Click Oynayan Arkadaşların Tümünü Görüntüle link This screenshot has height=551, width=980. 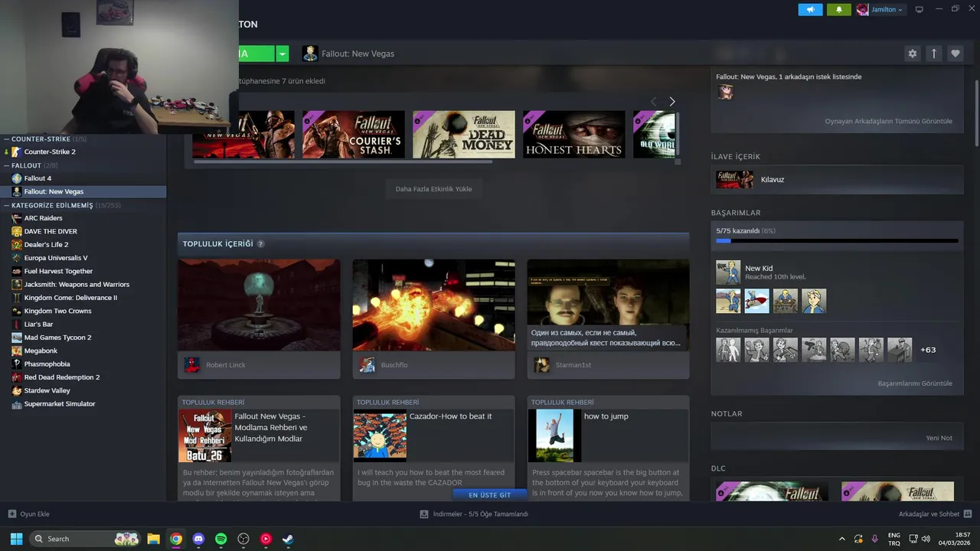[x=888, y=121]
